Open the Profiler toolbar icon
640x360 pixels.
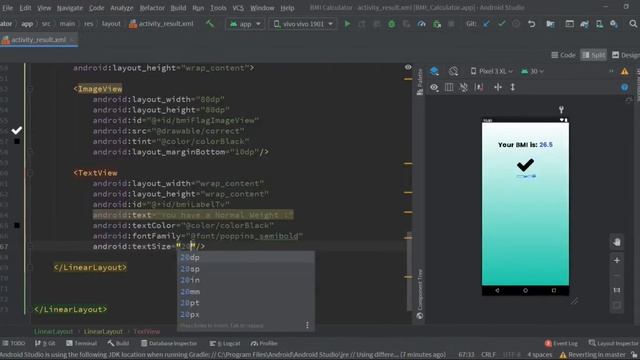tap(421, 24)
